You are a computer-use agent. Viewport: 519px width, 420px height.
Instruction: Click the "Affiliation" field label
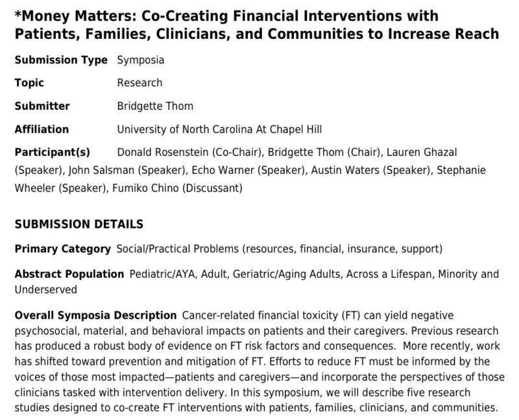(x=42, y=129)
